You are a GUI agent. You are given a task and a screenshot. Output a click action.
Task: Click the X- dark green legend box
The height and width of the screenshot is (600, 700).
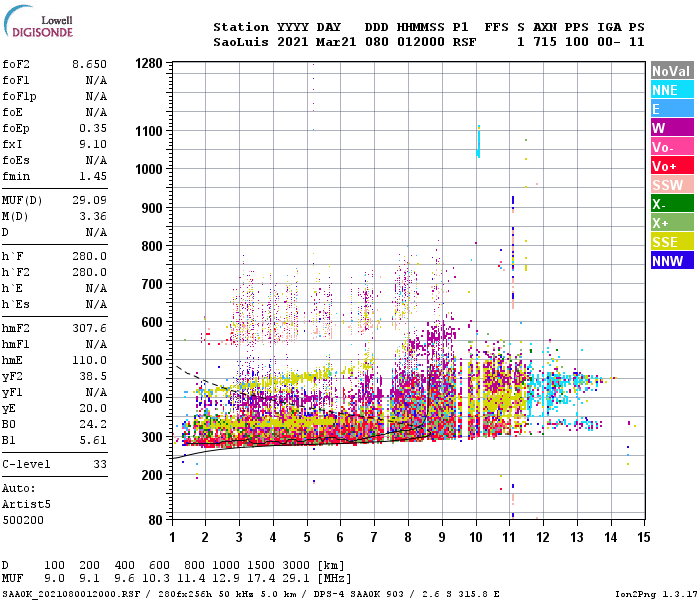click(x=672, y=204)
